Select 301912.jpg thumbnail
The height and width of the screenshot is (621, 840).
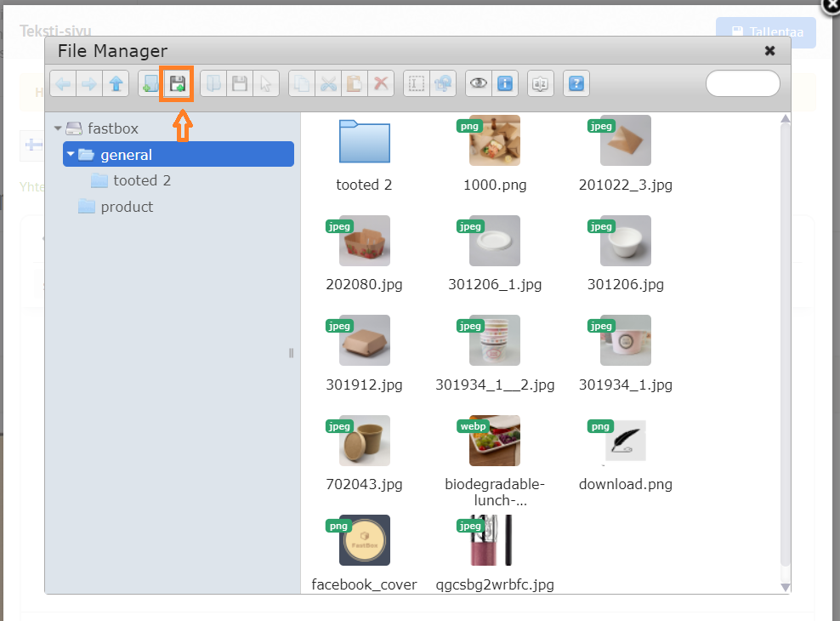click(x=364, y=340)
